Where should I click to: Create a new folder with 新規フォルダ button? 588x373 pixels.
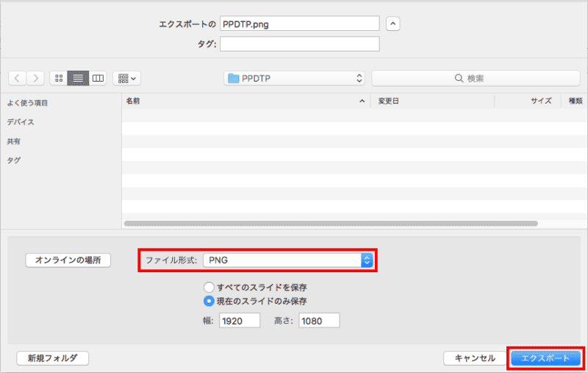point(52,358)
